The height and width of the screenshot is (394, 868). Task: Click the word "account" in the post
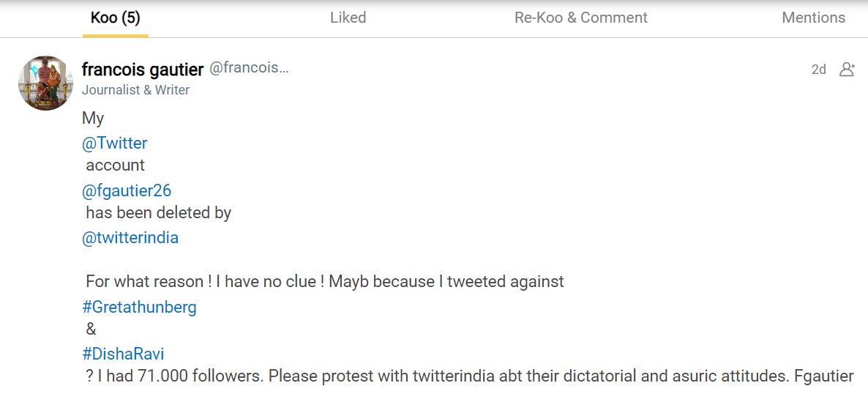pos(116,165)
